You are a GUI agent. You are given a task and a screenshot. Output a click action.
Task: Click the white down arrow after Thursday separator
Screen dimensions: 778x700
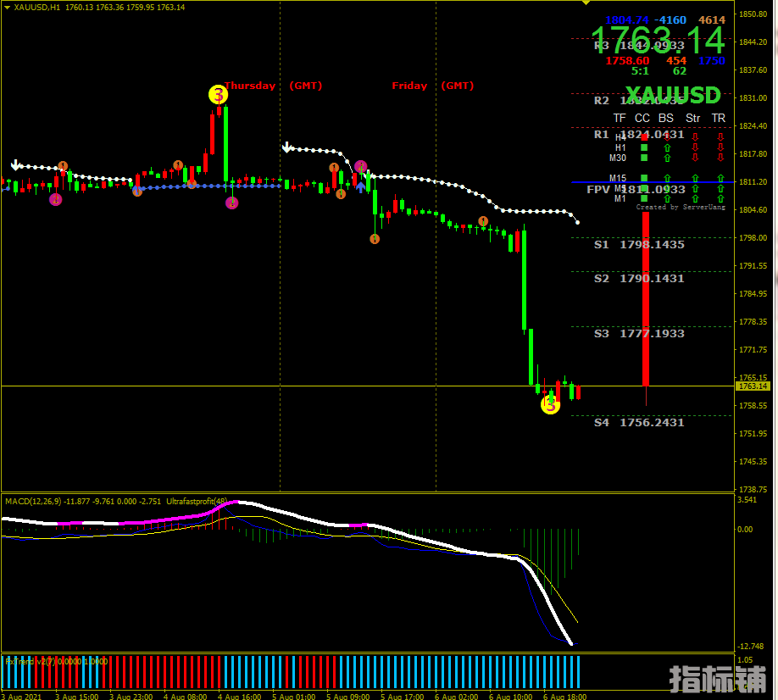(287, 147)
